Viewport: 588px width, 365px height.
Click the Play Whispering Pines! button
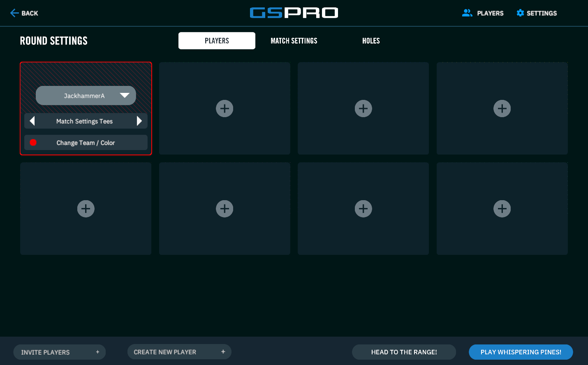click(521, 352)
